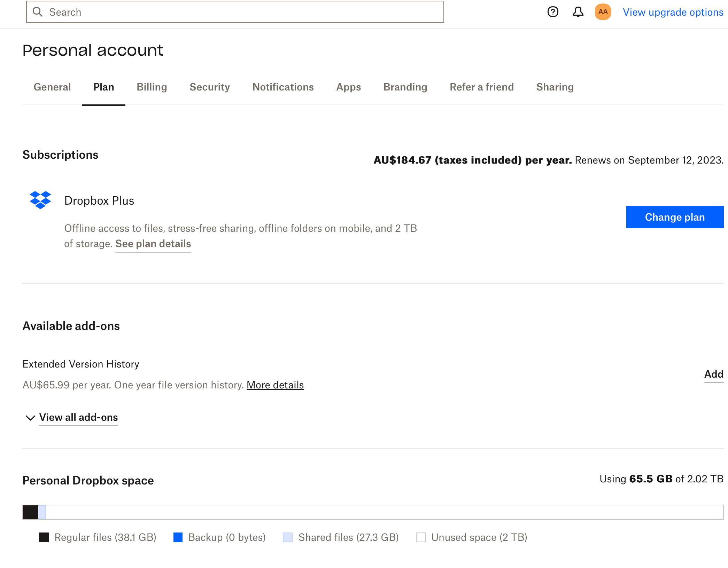Screen dimensions: 728x568
Task: Click the 'Unused space (2 TB)' label
Action: coord(479,537)
